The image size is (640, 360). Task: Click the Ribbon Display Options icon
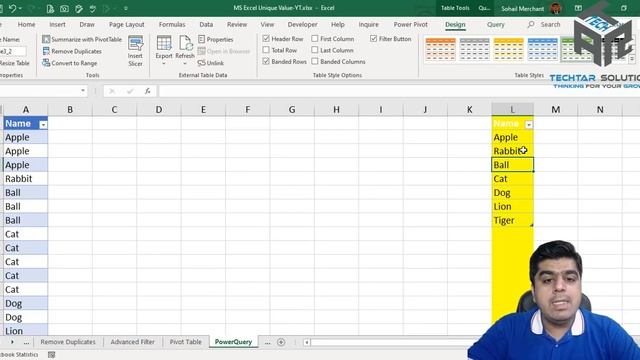tap(578, 8)
